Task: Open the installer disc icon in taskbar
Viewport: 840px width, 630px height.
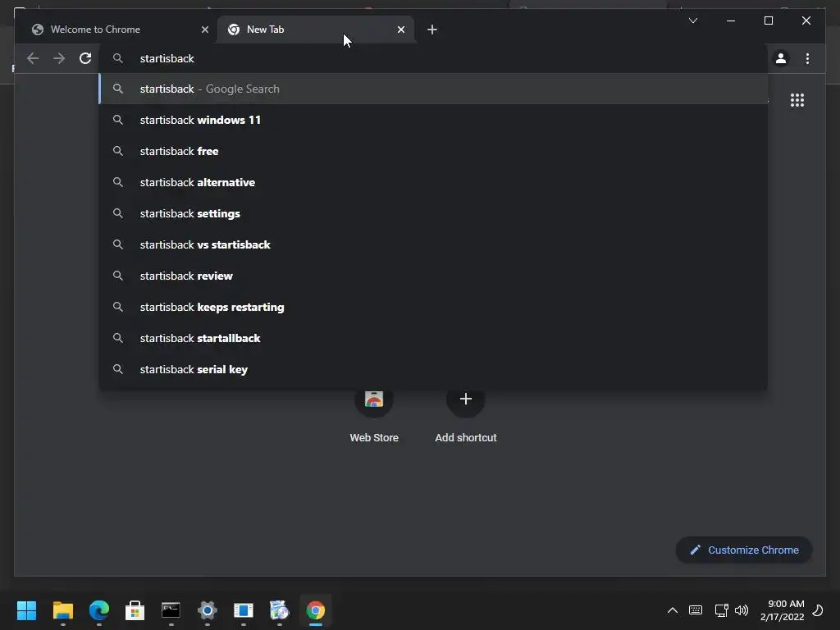Action: [279, 610]
